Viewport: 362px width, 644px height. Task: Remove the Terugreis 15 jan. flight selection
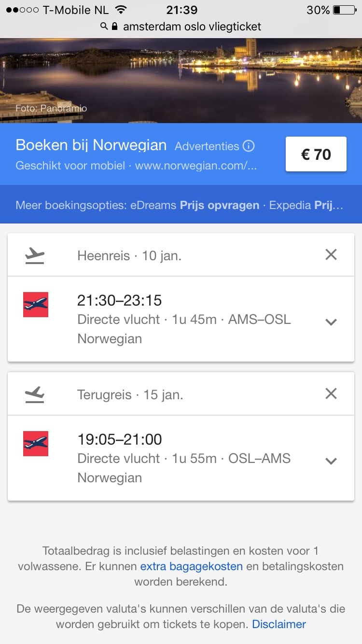click(331, 393)
